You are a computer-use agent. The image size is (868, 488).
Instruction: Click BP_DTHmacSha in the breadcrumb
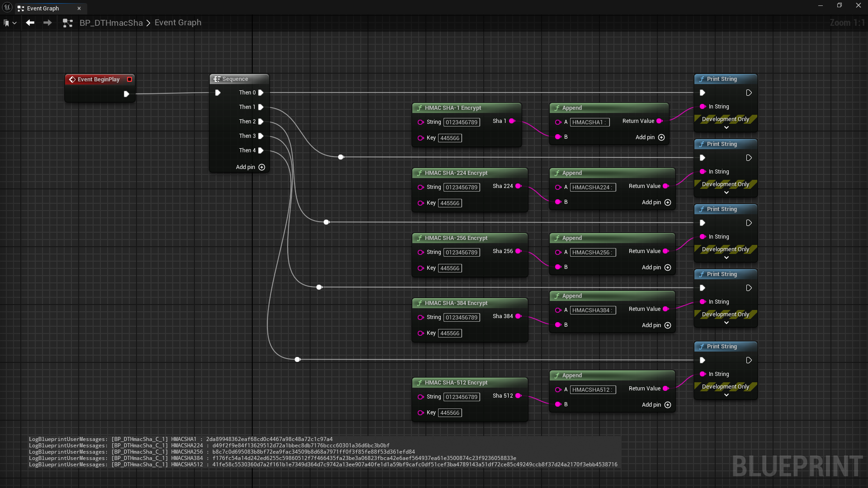[x=111, y=23]
